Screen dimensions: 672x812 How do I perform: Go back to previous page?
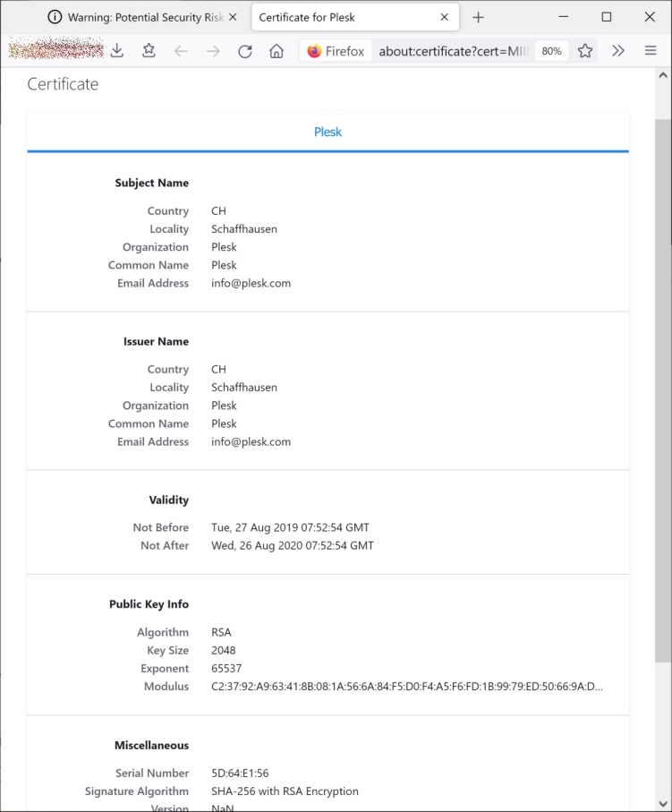181,51
